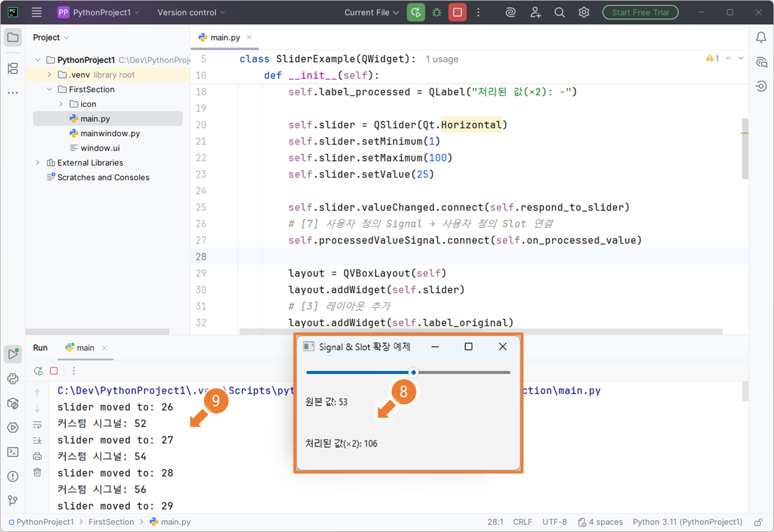Click the slider handle in the Signal & Slot window
Viewport: 774px width, 532px height.
point(413,372)
